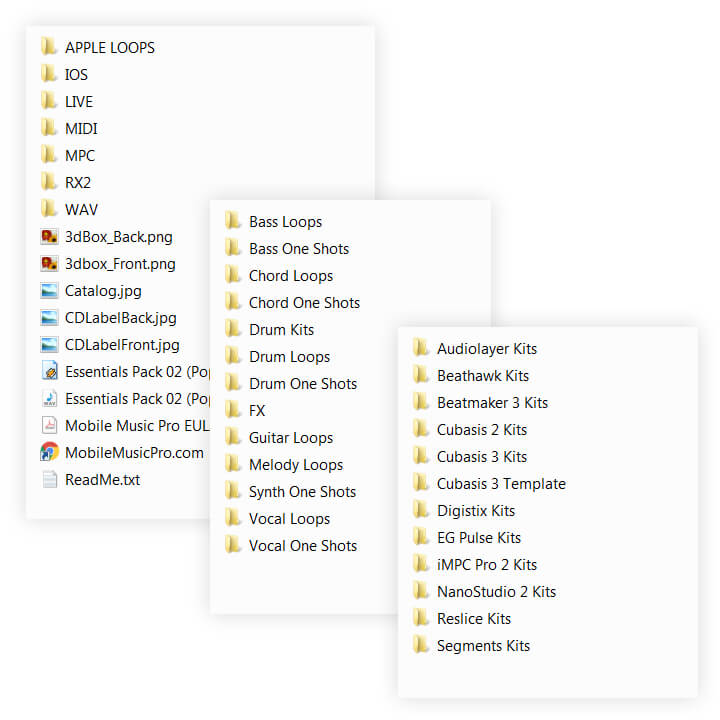This screenshot has width=720, height=720.
Task: Click the 'Beathawk Kits' folder name
Action: (x=483, y=376)
